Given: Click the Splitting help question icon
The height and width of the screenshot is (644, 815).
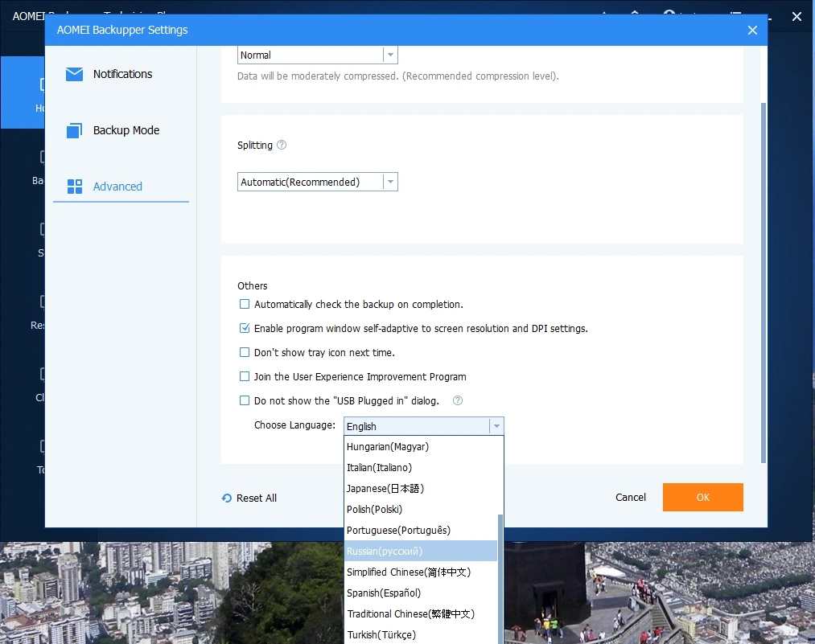Looking at the screenshot, I should [x=282, y=145].
